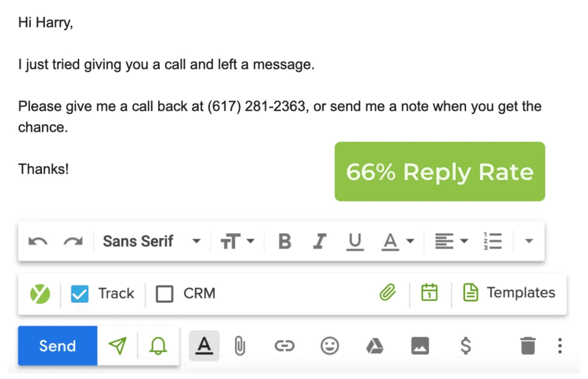Open the Yesware extension menu
588x379 pixels.
pyautogui.click(x=40, y=293)
